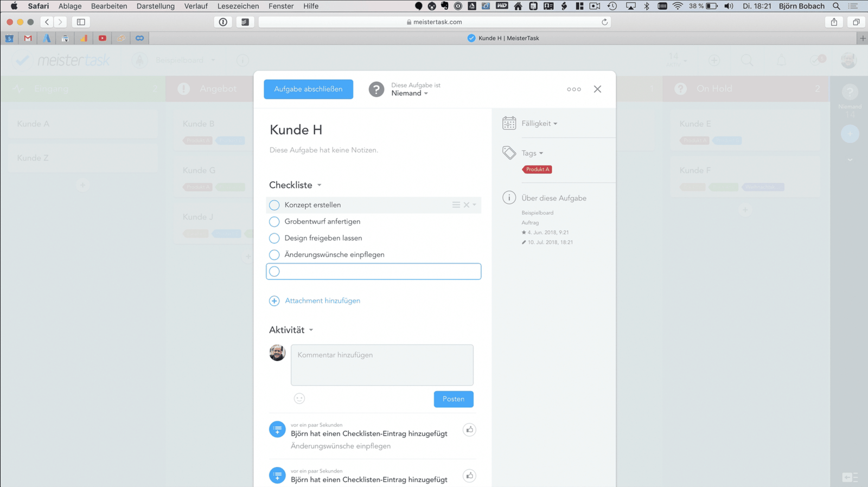Open the Fenster menu
The width and height of the screenshot is (868, 487).
[x=281, y=6]
